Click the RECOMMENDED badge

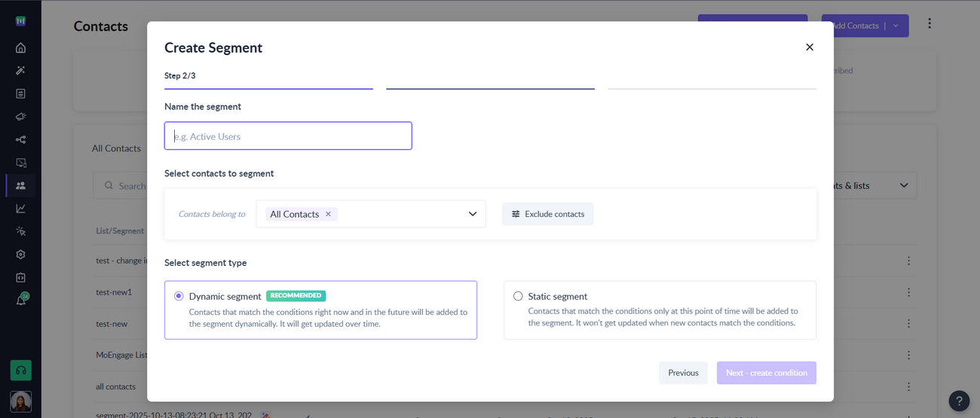(x=296, y=296)
